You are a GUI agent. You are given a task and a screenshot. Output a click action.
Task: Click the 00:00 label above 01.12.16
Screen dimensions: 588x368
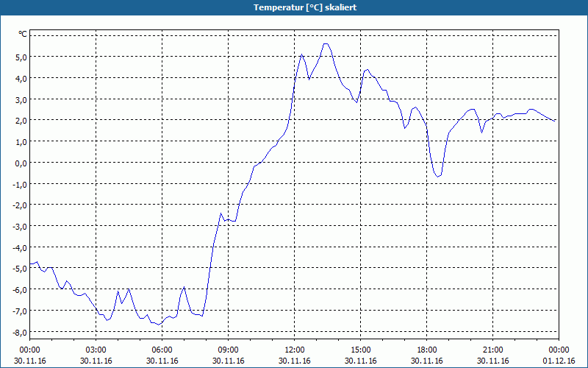[x=559, y=350]
